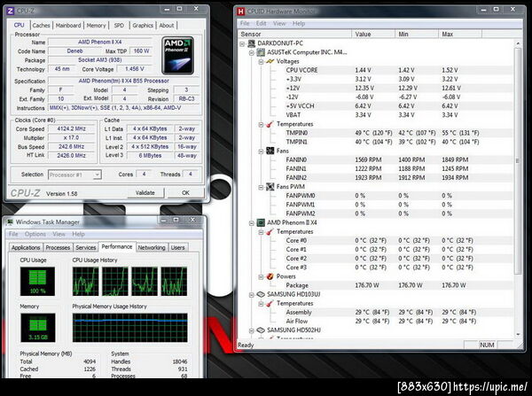This screenshot has width=532, height=396.
Task: Switch to the SPD tab
Action: 119,26
